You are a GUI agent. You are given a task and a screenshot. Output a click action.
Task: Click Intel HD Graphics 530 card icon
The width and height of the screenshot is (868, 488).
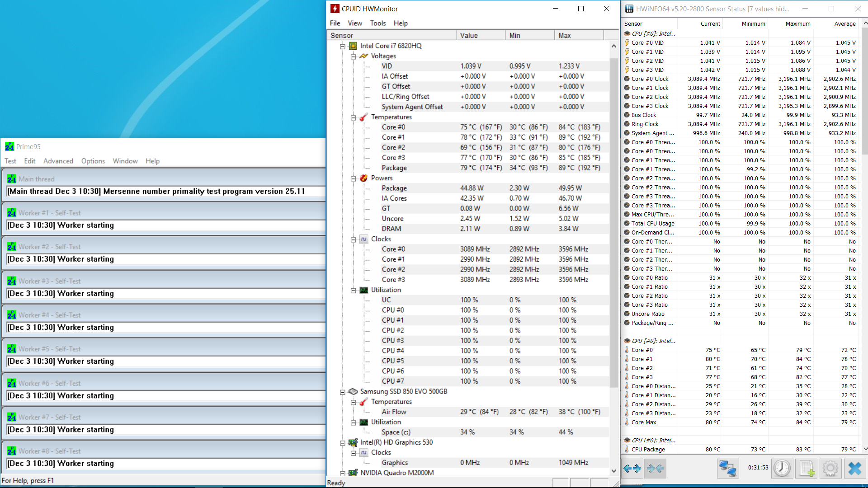point(353,442)
